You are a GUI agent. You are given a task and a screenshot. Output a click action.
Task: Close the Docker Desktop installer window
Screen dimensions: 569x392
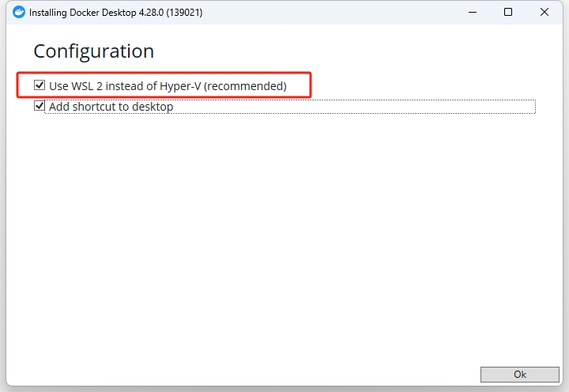[x=545, y=13]
